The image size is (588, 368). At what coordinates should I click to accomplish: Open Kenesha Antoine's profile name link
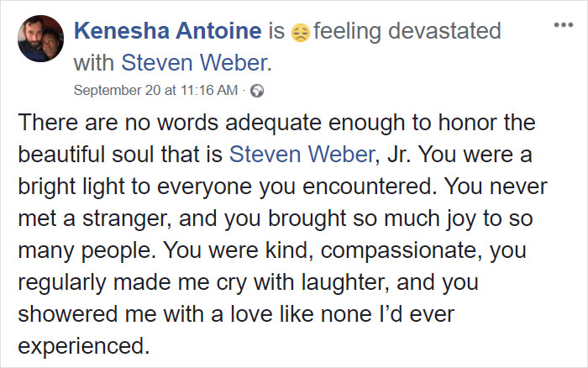click(168, 31)
